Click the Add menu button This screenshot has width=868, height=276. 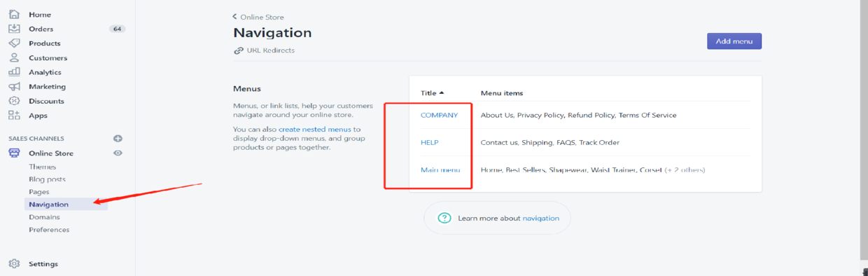(734, 41)
